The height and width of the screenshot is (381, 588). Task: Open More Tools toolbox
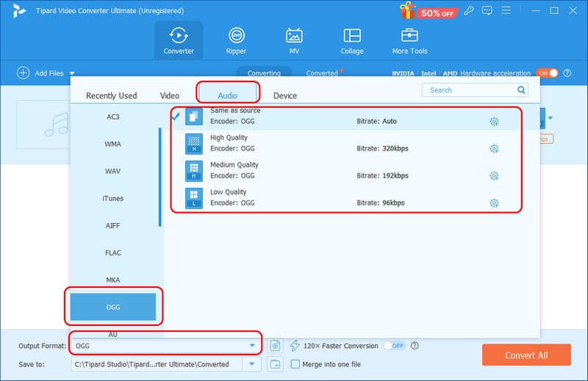409,40
